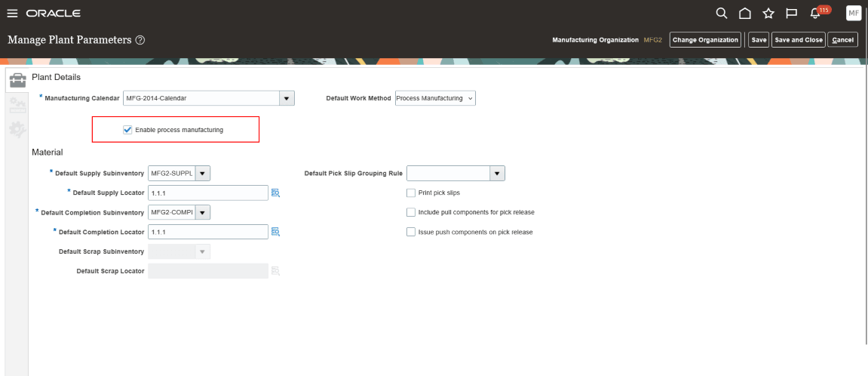
Task: Select the Plant Details briefcase tab icon
Action: [x=17, y=81]
